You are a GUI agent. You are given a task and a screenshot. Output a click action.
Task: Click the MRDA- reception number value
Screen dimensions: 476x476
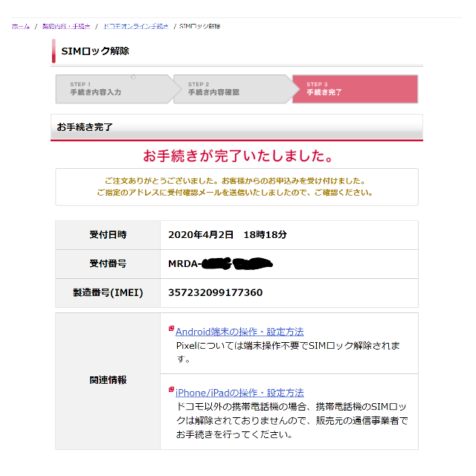[220, 263]
